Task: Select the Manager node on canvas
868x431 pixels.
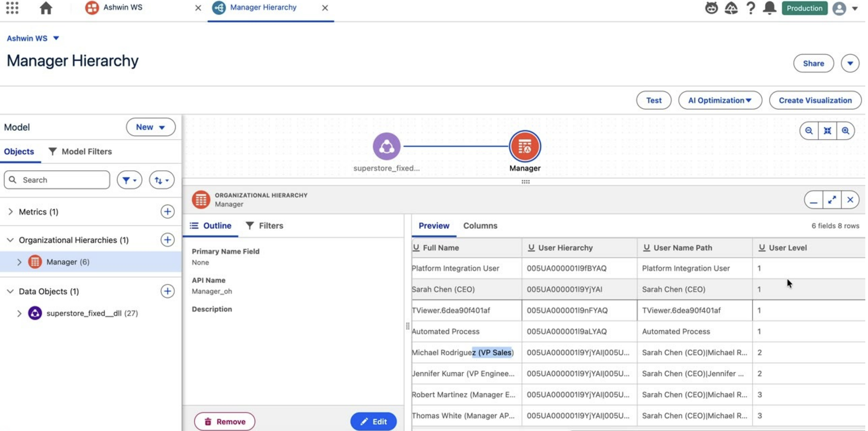Action: [525, 146]
